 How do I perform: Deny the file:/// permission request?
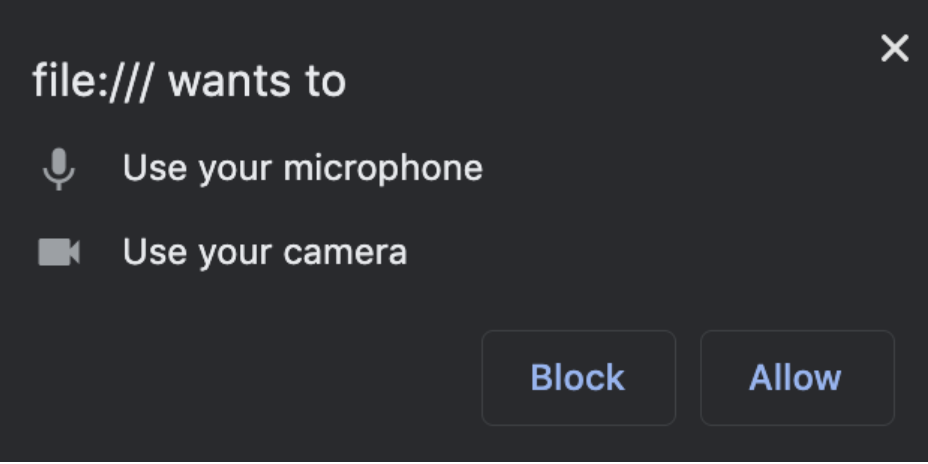click(578, 378)
